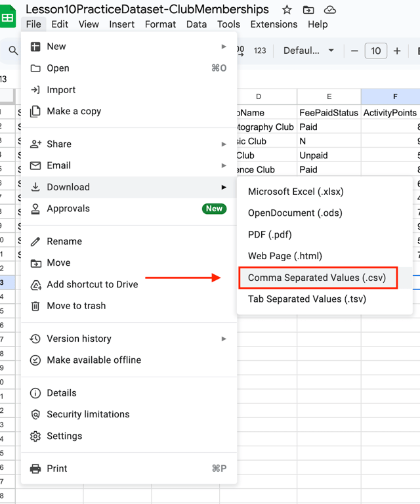Screen dimensions: 420x504
Task: Increase font size with plus button
Action: click(x=397, y=51)
